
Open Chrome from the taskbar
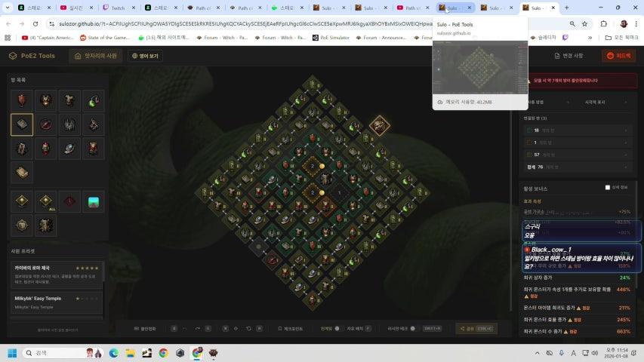point(164,353)
